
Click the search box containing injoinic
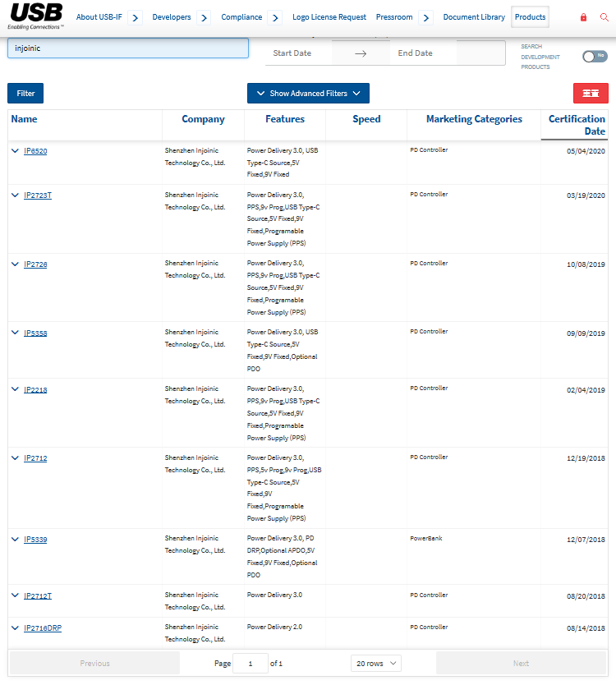point(128,48)
